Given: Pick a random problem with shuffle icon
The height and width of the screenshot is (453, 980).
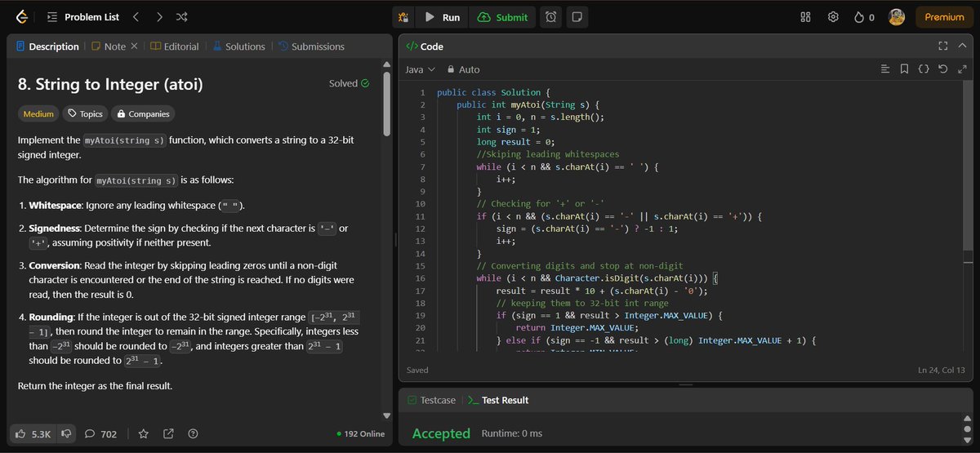Looking at the screenshot, I should (x=182, y=17).
